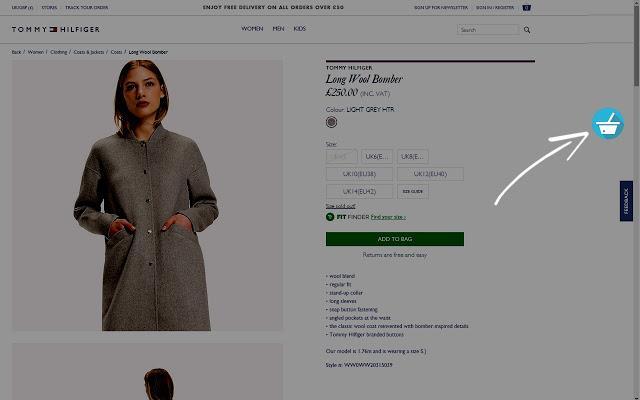Image resolution: width=640 pixels, height=400 pixels.
Task: Select size UK14(EU42)
Action: coord(359,191)
